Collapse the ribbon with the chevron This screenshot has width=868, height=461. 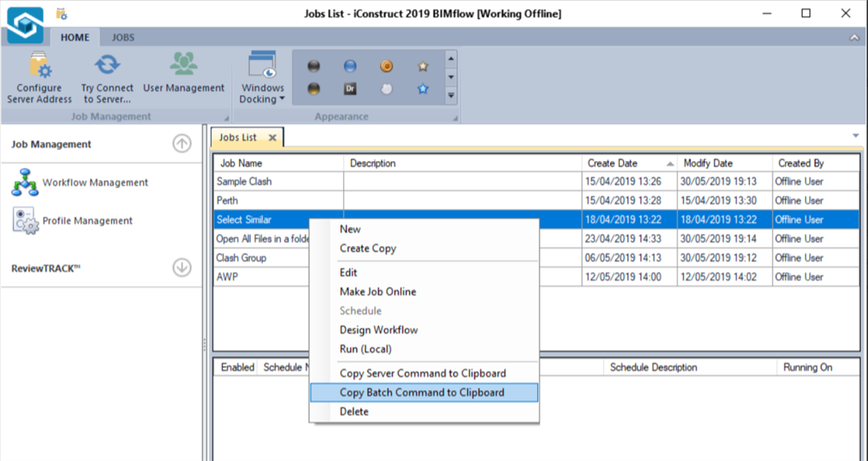click(x=855, y=38)
